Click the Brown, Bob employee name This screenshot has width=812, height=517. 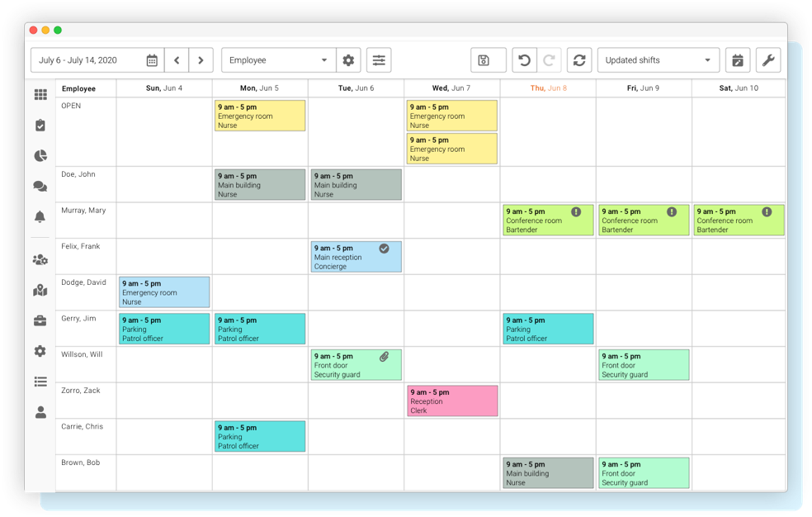point(81,462)
